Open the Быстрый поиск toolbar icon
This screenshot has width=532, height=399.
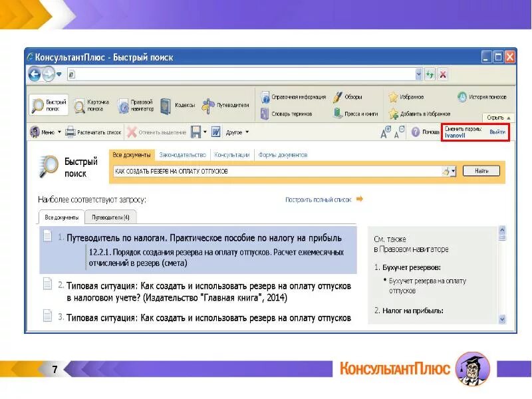pyautogui.click(x=49, y=105)
